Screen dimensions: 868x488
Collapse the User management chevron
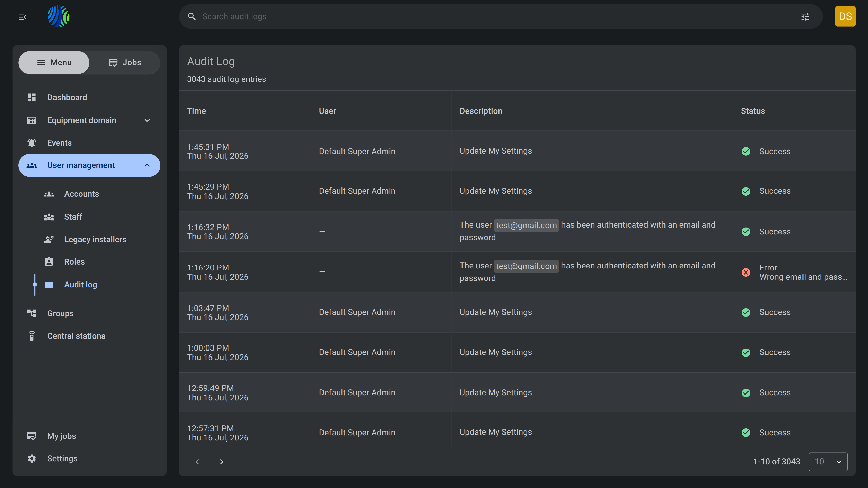[147, 165]
